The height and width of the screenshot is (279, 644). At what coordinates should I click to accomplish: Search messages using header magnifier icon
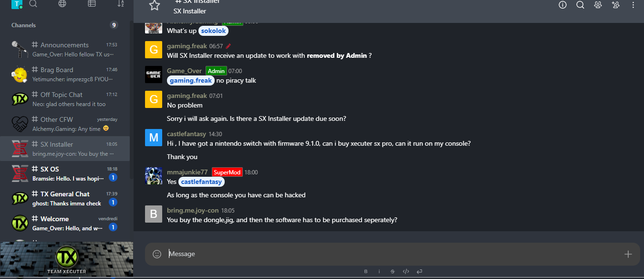[x=580, y=5]
